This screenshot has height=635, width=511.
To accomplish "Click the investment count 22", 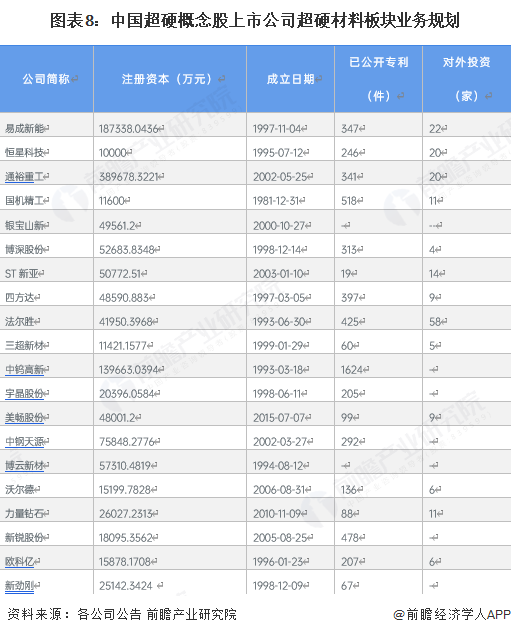I will click(x=435, y=129).
